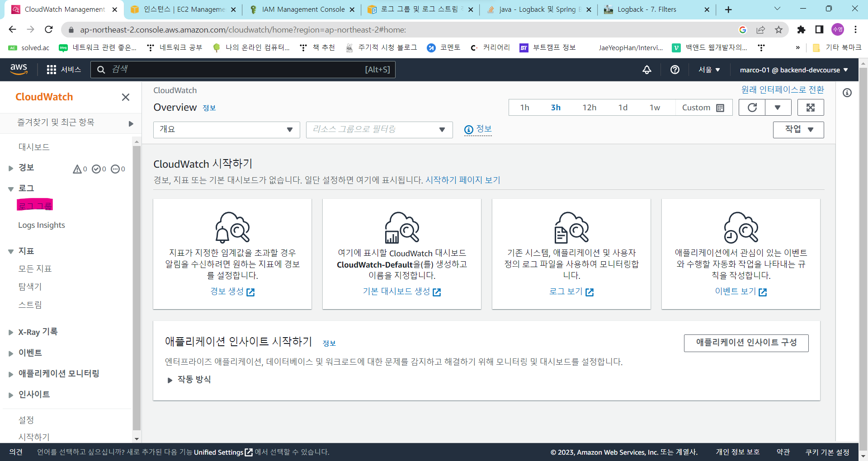This screenshot has width=868, height=461.
Task: Click the share page icon in the address bar
Action: click(x=760, y=30)
